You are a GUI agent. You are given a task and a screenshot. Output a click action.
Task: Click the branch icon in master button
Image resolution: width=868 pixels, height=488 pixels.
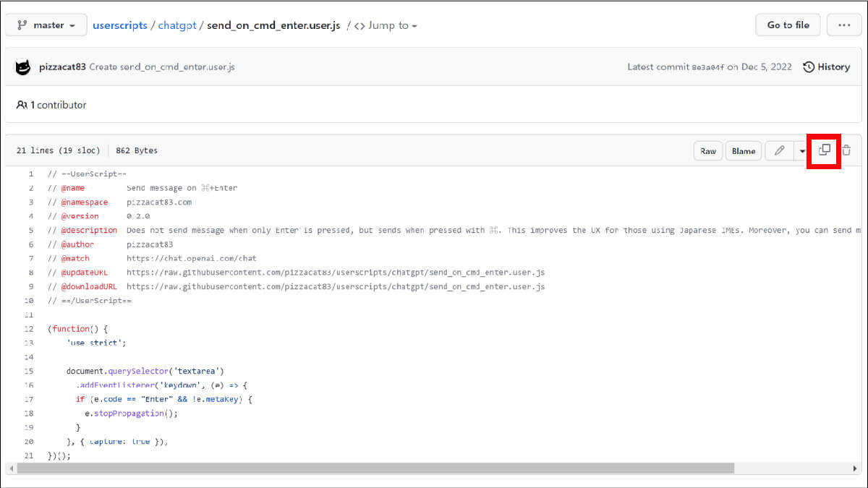(22, 25)
